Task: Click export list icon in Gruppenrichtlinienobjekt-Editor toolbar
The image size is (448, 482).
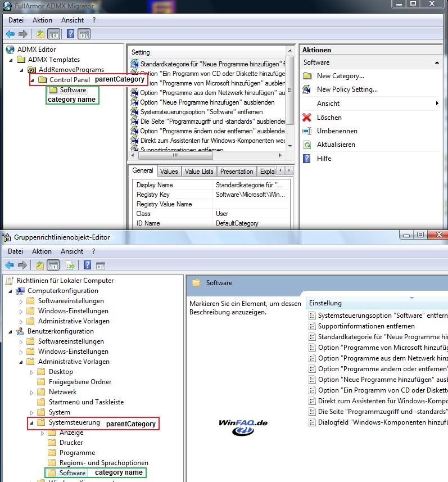Action: tap(71, 265)
